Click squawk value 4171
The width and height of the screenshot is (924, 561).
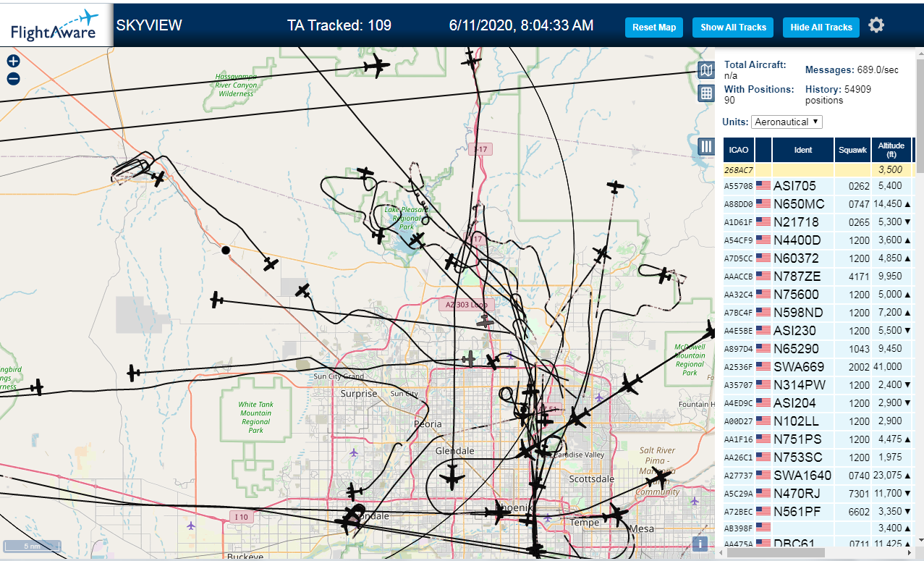(x=859, y=277)
